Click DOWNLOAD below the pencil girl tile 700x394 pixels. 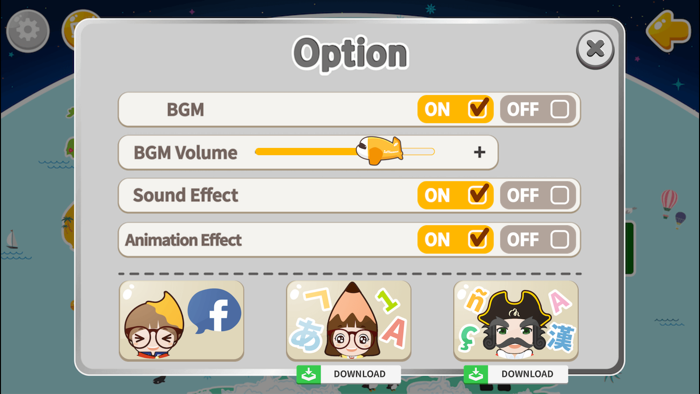pyautogui.click(x=359, y=374)
